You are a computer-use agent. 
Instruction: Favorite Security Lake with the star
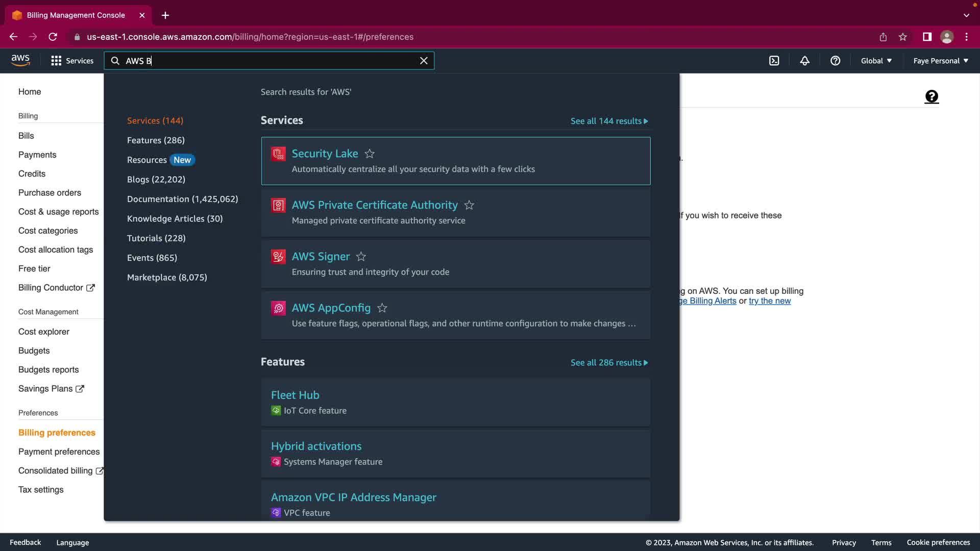point(370,154)
